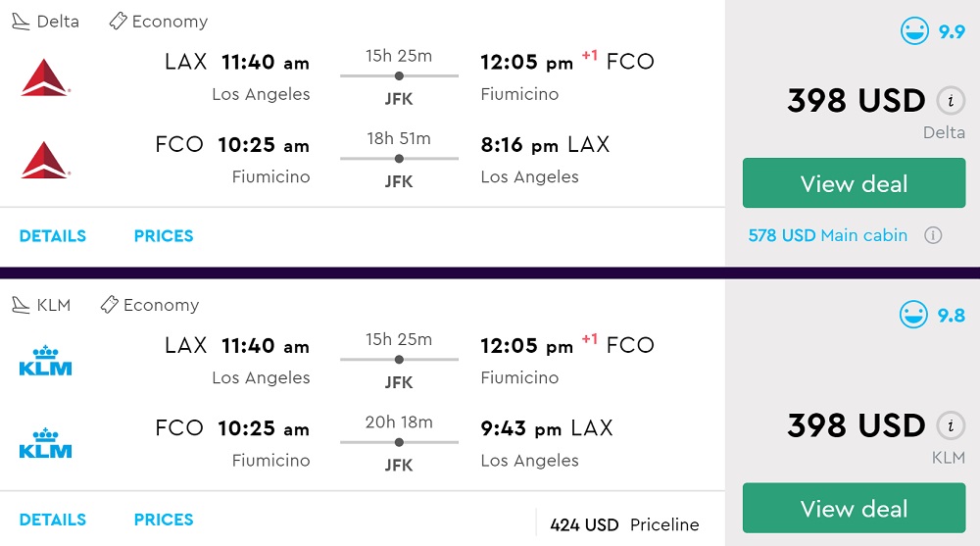Click the seat icon beside KLM label
980x546 pixels.
click(21, 305)
